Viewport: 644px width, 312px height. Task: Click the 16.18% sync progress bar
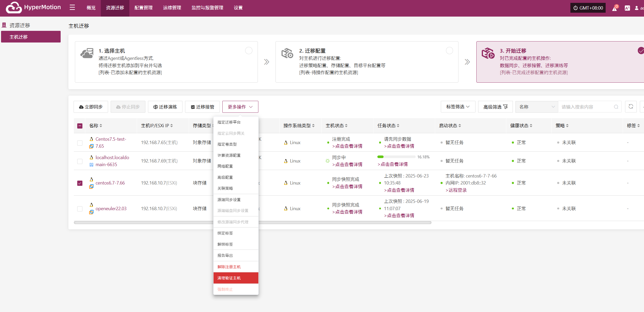click(397, 157)
